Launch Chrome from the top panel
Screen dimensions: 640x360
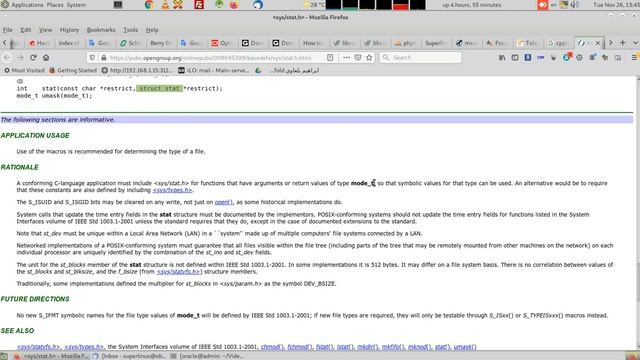point(149,5)
